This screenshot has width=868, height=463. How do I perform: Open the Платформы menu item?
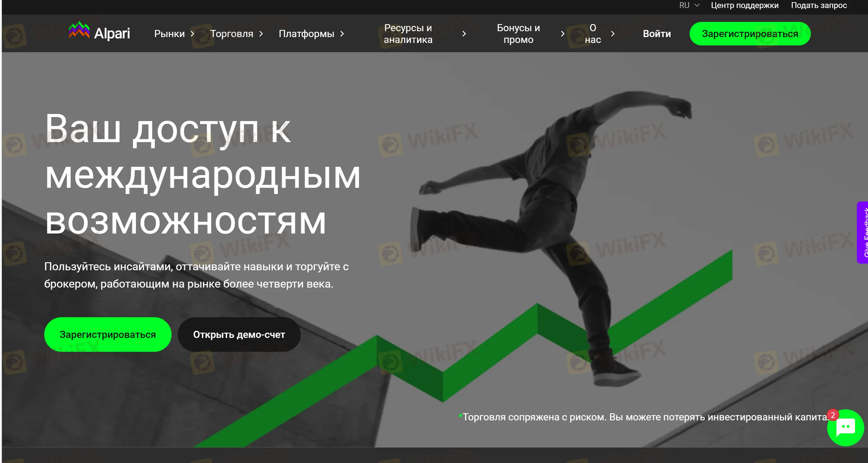pos(306,34)
